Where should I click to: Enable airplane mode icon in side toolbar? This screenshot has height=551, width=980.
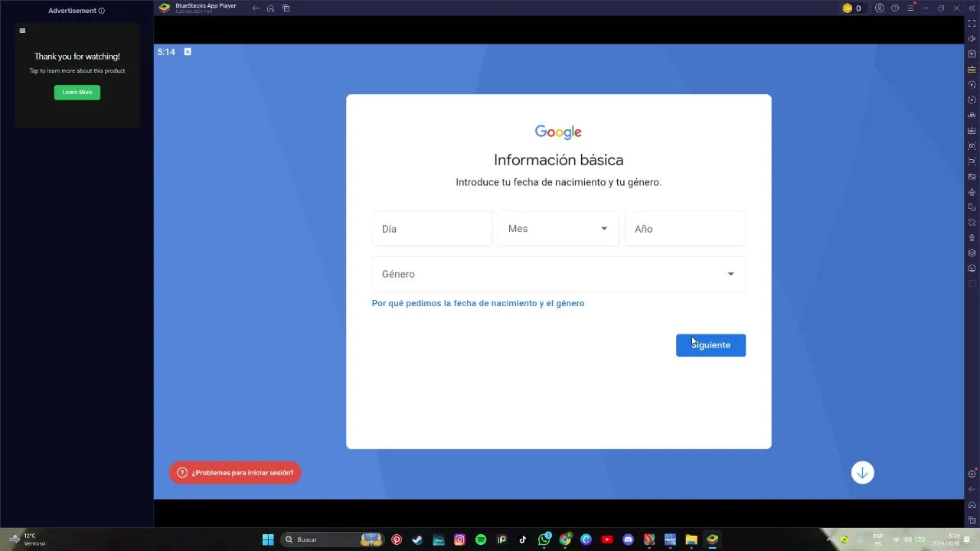972,192
